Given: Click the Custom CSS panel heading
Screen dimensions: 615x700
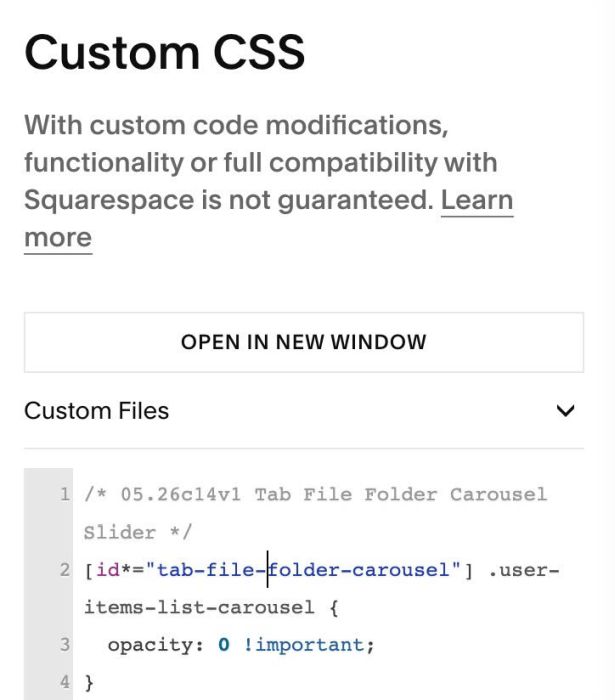Looking at the screenshot, I should point(165,52).
